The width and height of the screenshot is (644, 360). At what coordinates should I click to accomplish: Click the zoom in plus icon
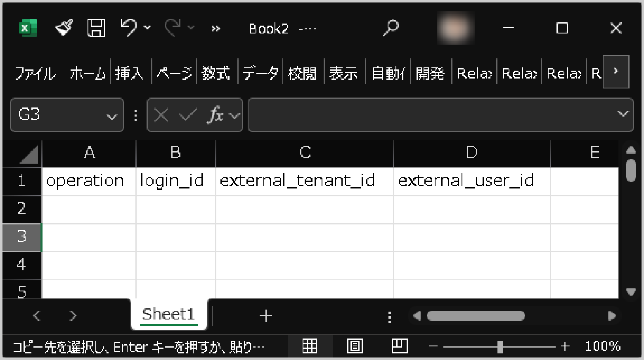click(565, 346)
